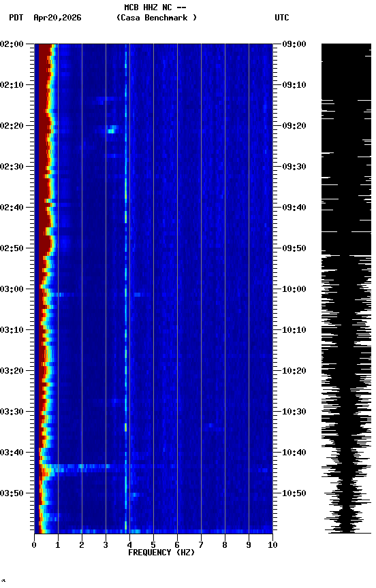Click the UTC time label 10:40
This screenshot has width=376, height=588.
tap(294, 453)
